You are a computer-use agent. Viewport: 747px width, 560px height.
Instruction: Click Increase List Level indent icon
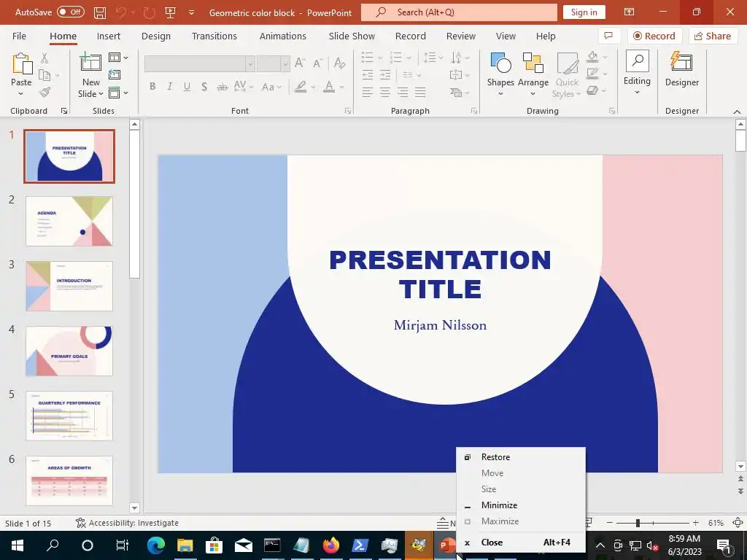385,75
